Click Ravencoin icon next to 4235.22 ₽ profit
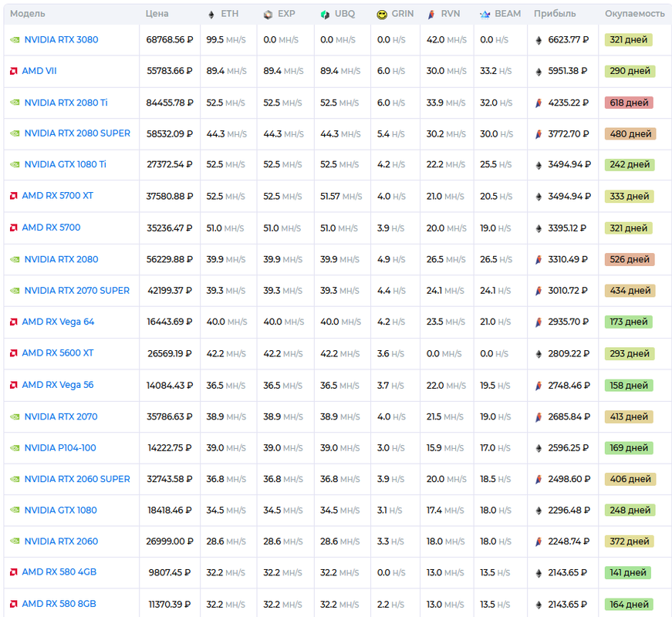 [x=539, y=103]
